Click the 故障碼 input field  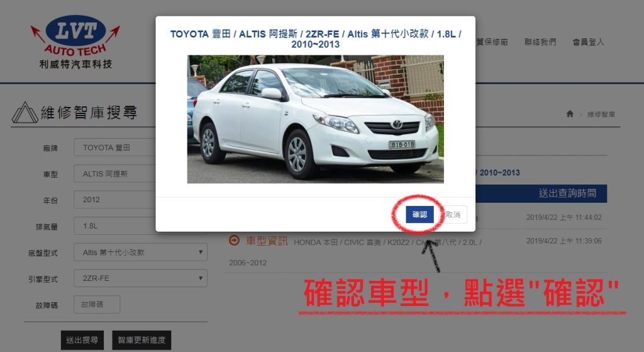click(x=97, y=305)
